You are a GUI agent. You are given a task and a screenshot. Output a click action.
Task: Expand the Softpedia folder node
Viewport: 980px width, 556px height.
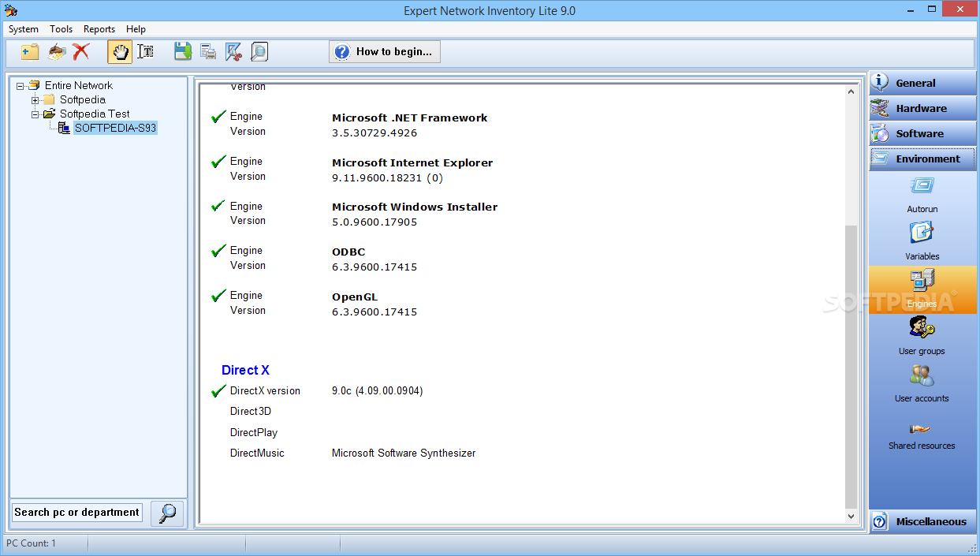(x=35, y=100)
